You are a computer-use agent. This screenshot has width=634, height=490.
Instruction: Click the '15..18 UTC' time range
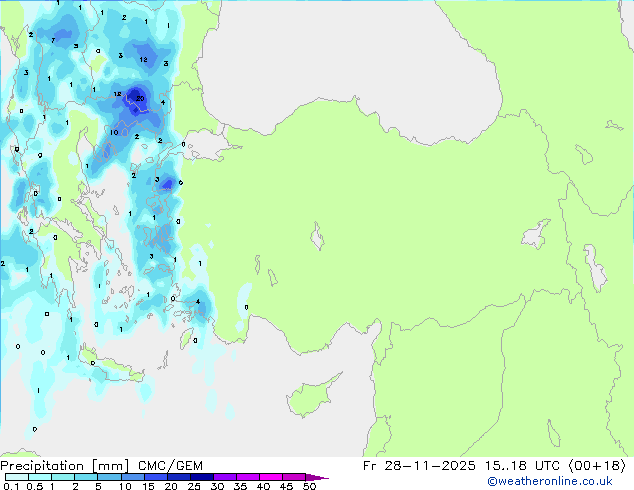click(x=523, y=466)
